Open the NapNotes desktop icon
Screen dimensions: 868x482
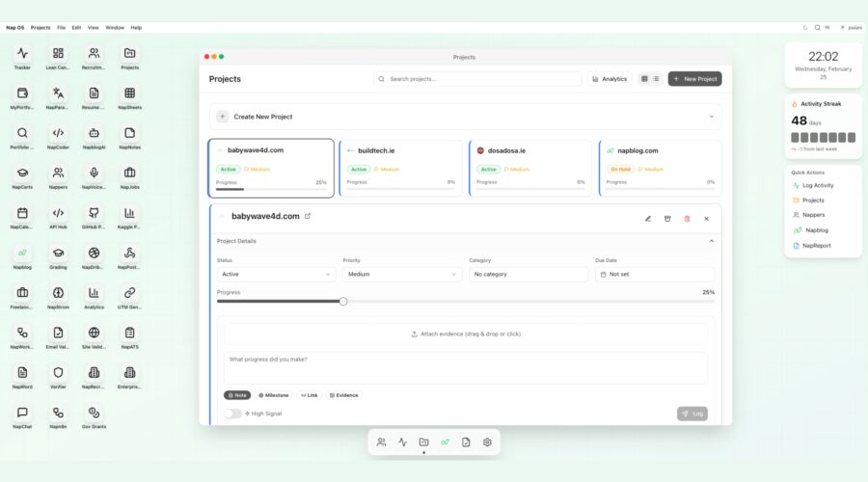(x=129, y=133)
